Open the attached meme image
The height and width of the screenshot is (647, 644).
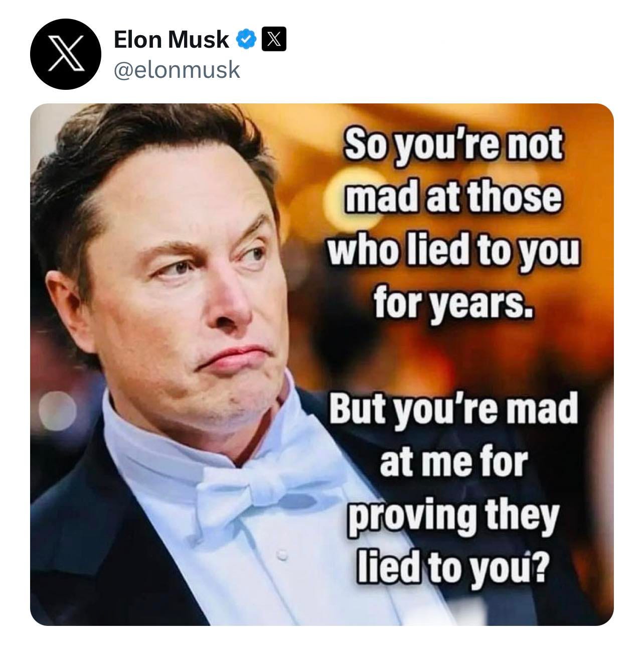(x=321, y=364)
